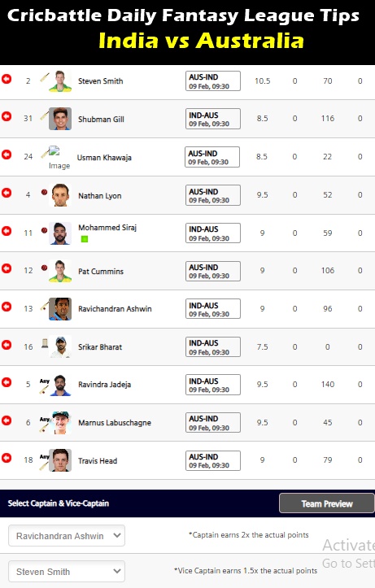Screen dimensions: 375x588
Task: Click the IND-AUS match box for Ravichandran Ashwin
Action: 213,308
